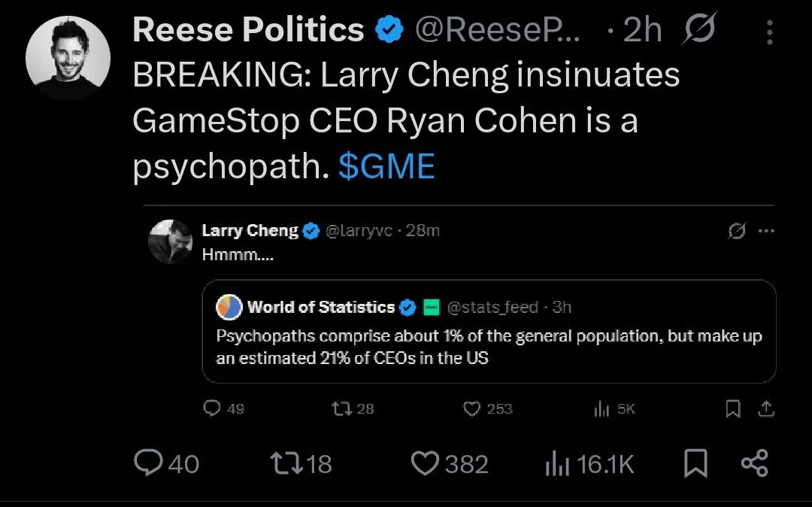The width and height of the screenshot is (812, 507).
Task: Open Reese Politics profile picture
Action: tap(68, 57)
